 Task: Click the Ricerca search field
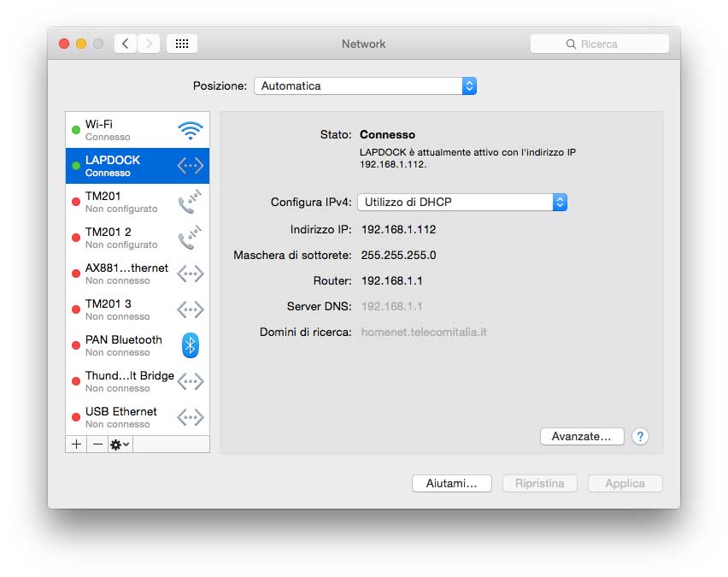coord(599,44)
